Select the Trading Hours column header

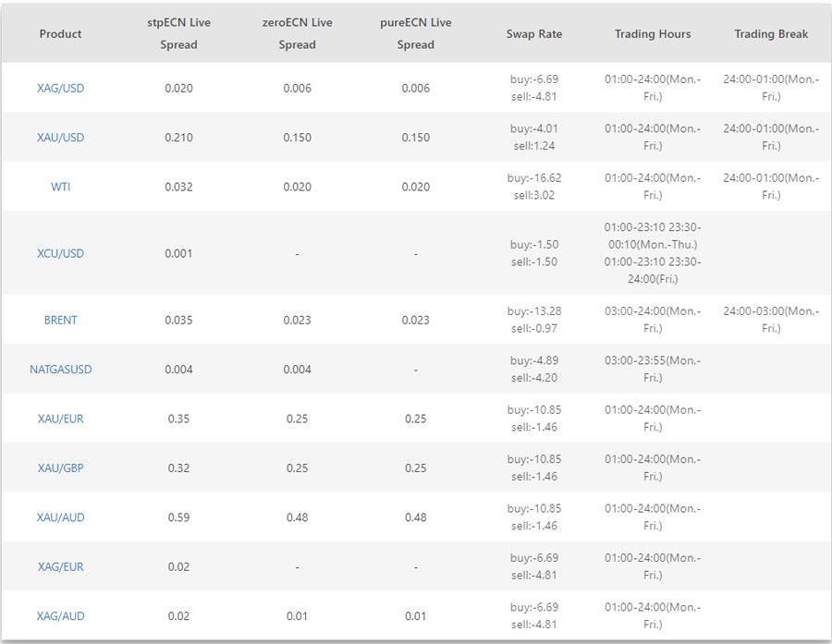653,34
